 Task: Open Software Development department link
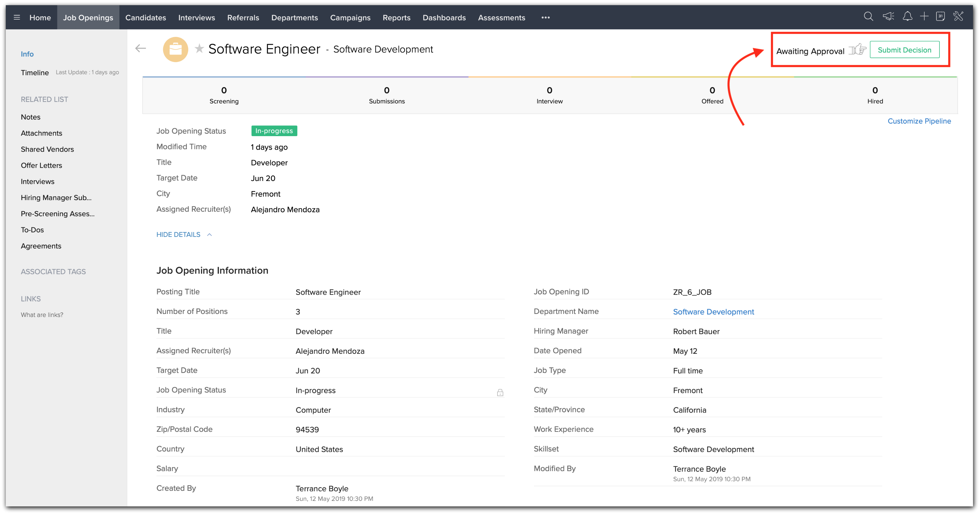coord(713,312)
